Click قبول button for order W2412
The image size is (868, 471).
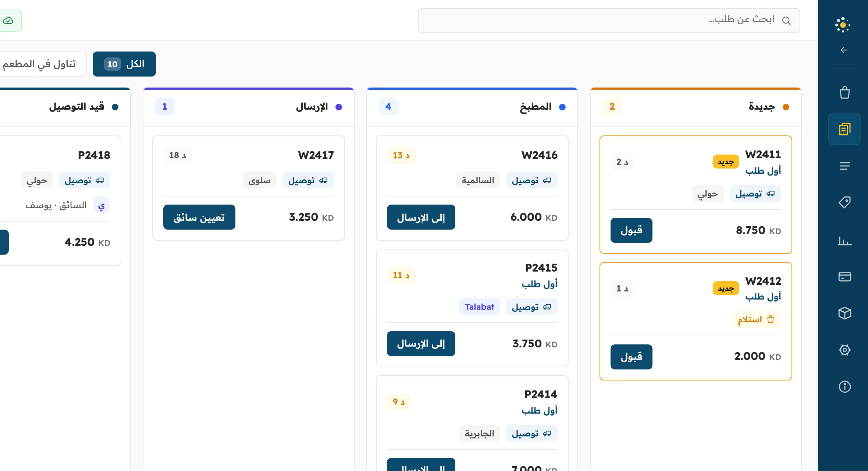tap(632, 357)
